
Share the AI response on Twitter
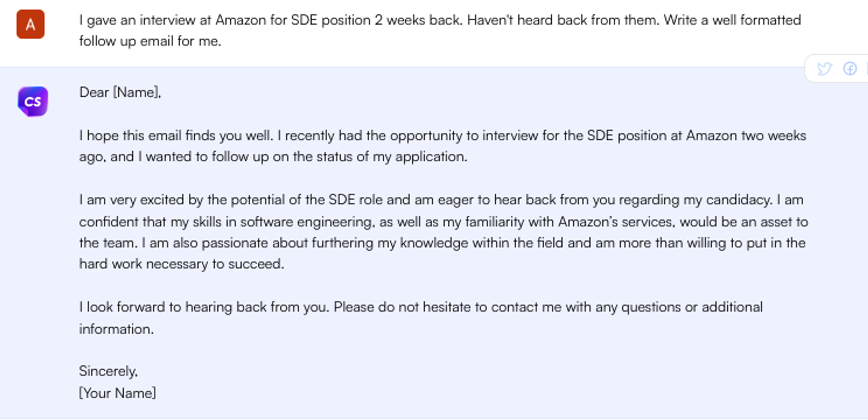(826, 69)
